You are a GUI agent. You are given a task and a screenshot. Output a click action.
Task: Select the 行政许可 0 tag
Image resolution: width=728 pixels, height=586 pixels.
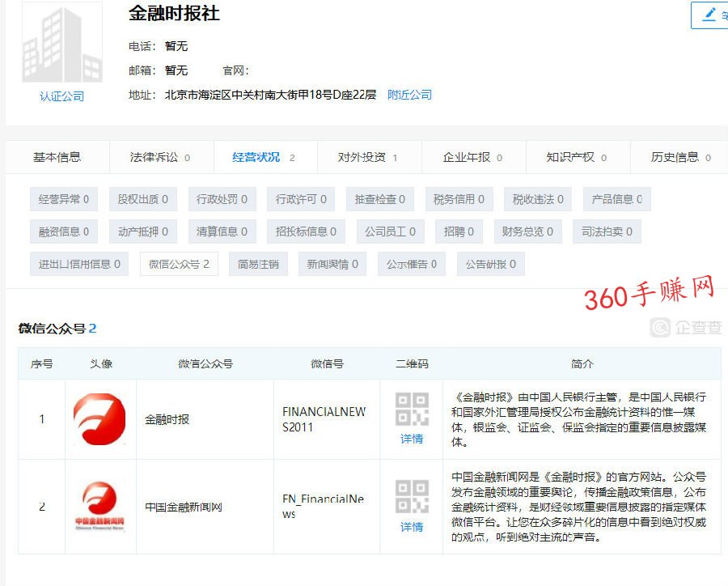coord(301,199)
